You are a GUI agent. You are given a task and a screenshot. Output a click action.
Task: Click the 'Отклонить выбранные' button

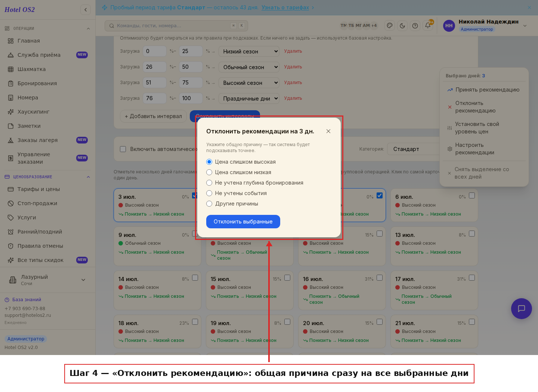[243, 222]
